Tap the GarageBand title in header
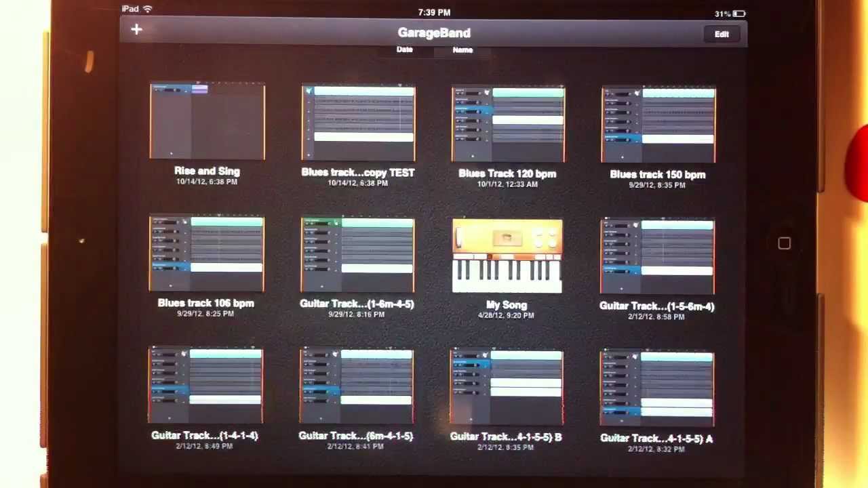Image resolution: width=868 pixels, height=488 pixels. [x=434, y=33]
